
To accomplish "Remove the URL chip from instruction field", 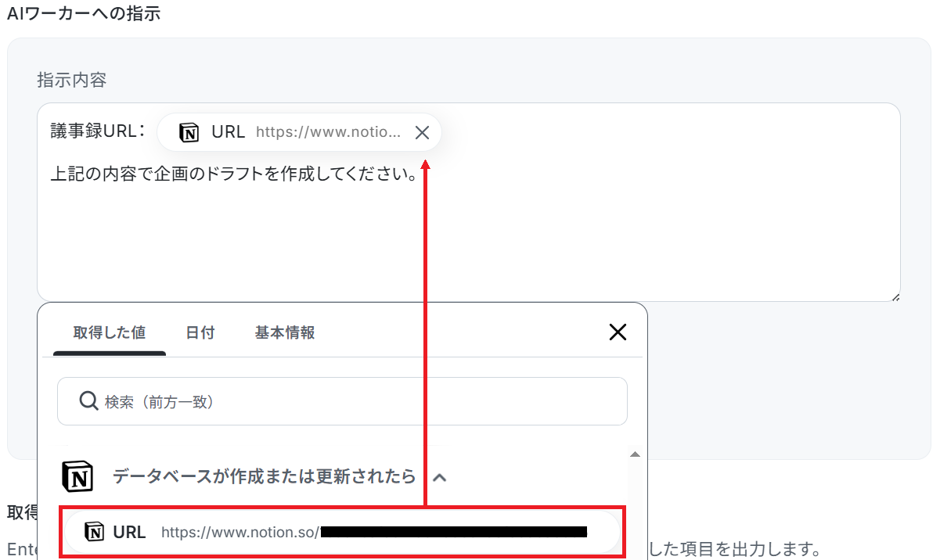I will (422, 132).
